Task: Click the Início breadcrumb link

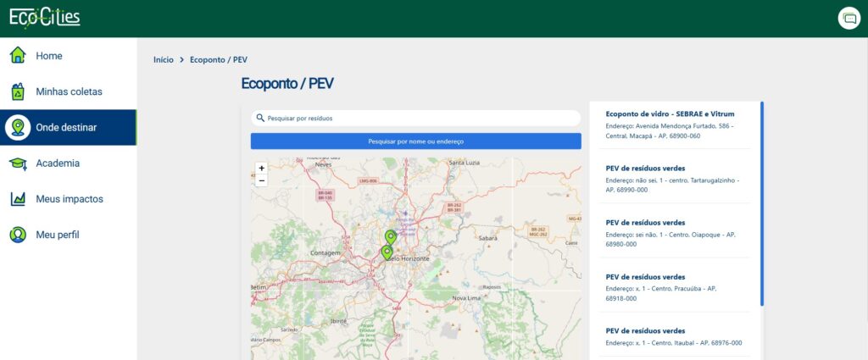Action: pyautogui.click(x=164, y=60)
